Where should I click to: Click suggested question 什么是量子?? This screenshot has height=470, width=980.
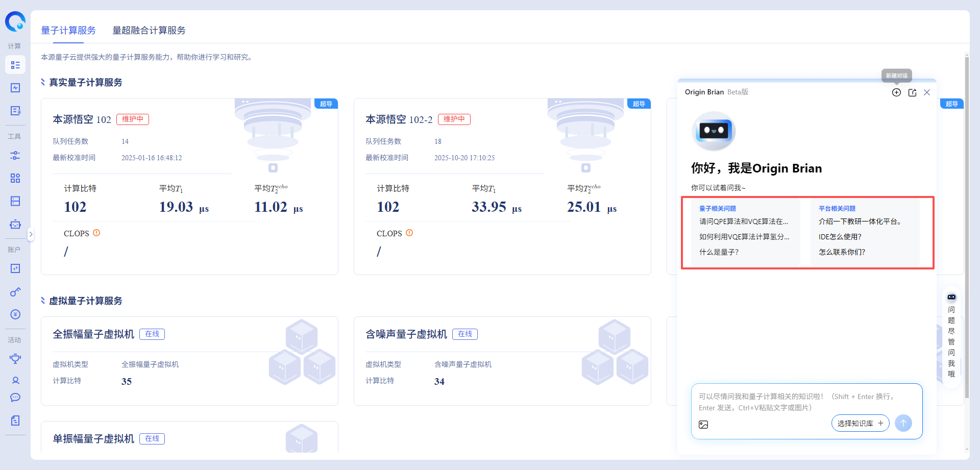pos(719,252)
